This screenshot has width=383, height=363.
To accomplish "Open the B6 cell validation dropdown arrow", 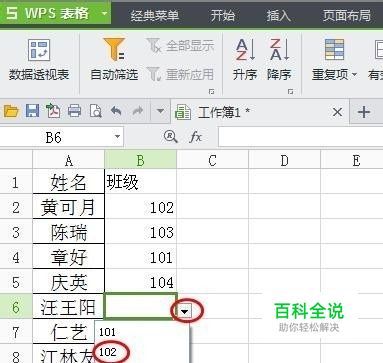I will 184,312.
